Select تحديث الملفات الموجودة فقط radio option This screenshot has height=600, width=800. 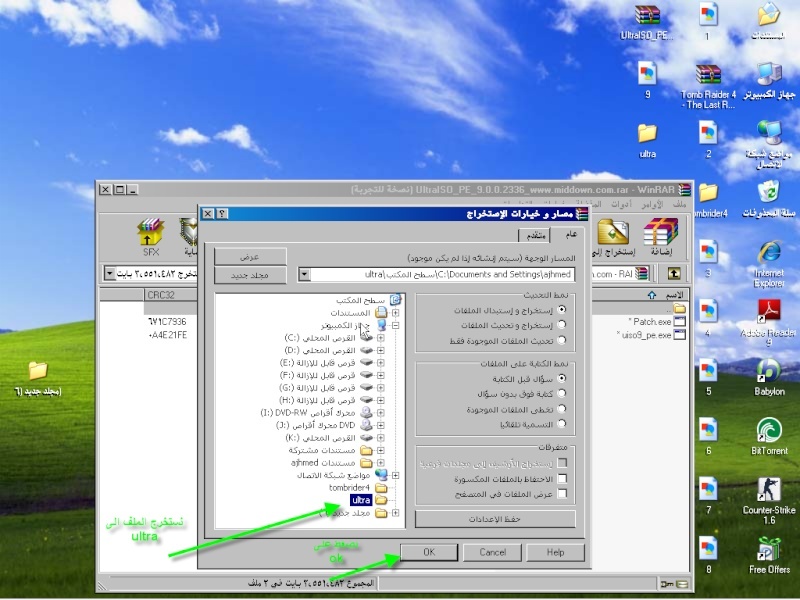pyautogui.click(x=562, y=340)
